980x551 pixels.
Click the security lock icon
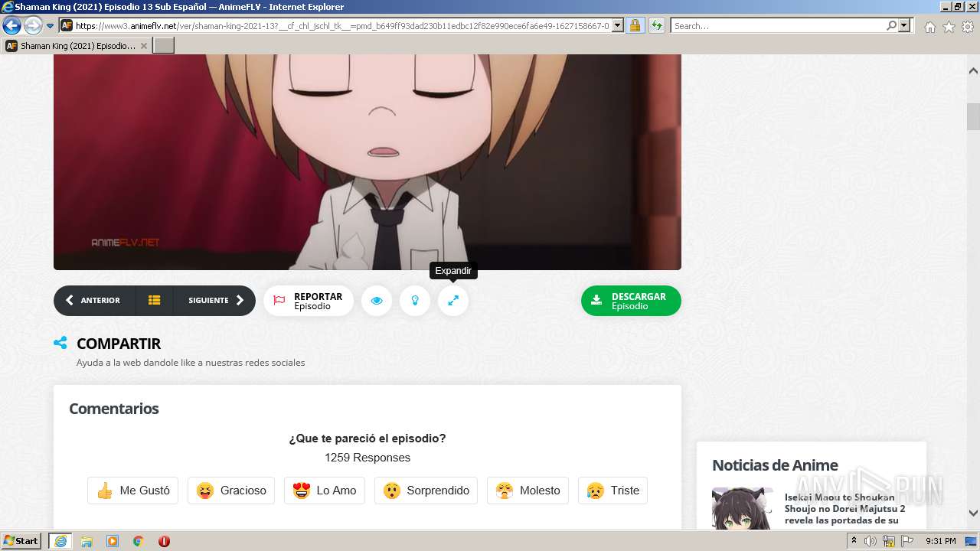[x=635, y=25]
